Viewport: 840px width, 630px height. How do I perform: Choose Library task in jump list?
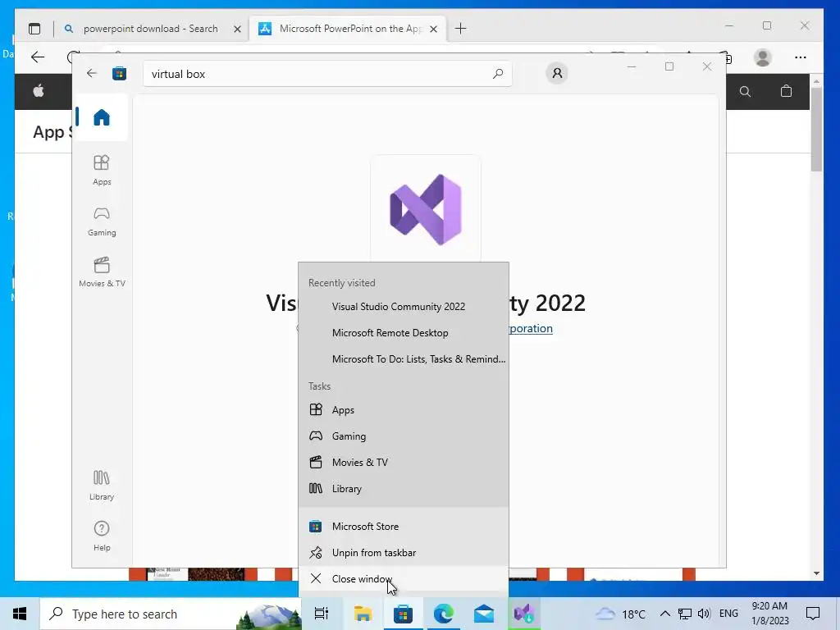click(x=404, y=489)
